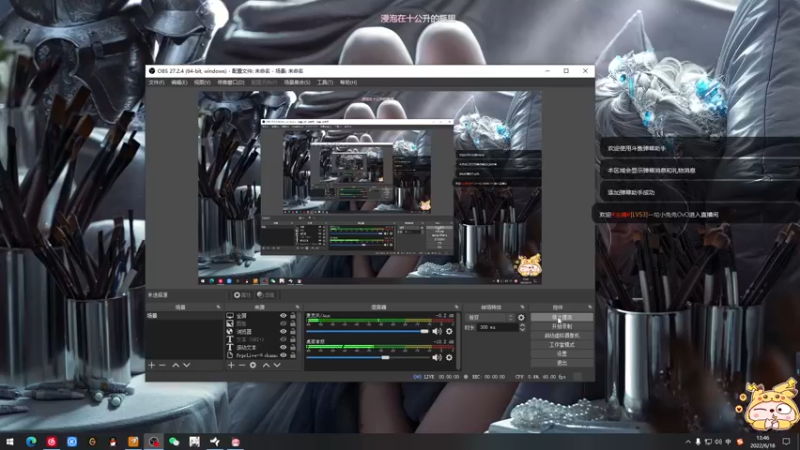Click 开始录制 to start recording
The width and height of the screenshot is (800, 450).
click(562, 327)
